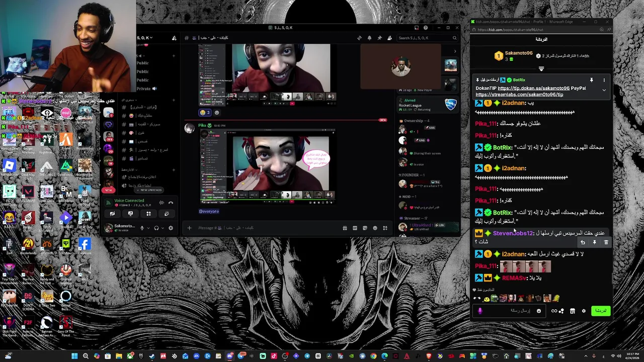Open the UltraMhnd member under Streamer

coord(429,227)
